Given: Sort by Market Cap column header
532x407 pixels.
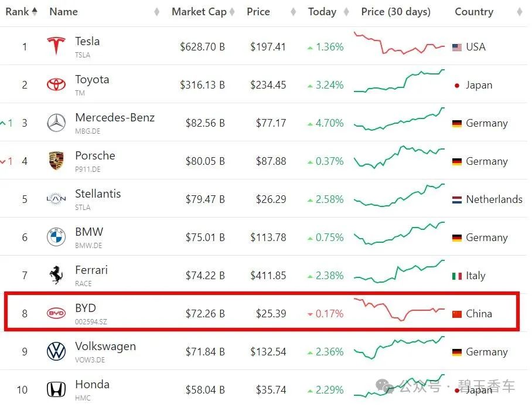Looking at the screenshot, I should click(199, 12).
